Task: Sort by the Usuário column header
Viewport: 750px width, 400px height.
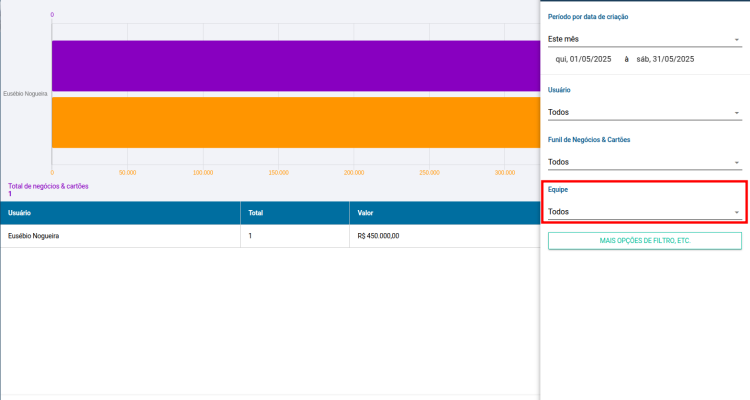Action: coord(120,213)
